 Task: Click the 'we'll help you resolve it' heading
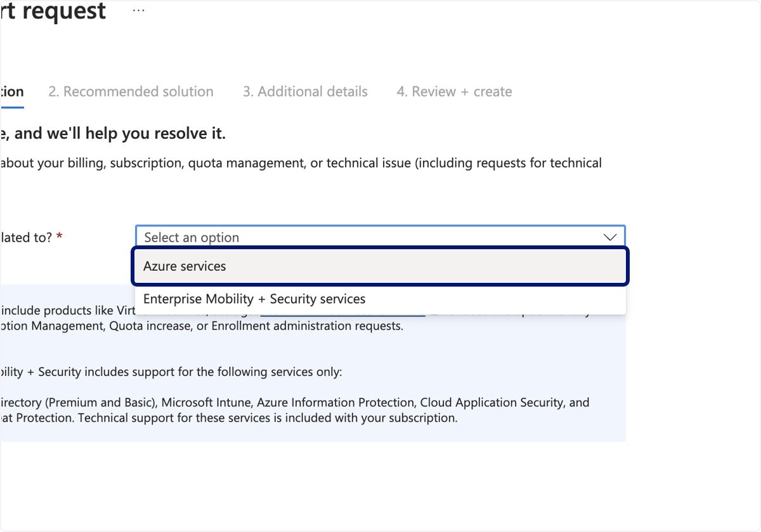(113, 134)
